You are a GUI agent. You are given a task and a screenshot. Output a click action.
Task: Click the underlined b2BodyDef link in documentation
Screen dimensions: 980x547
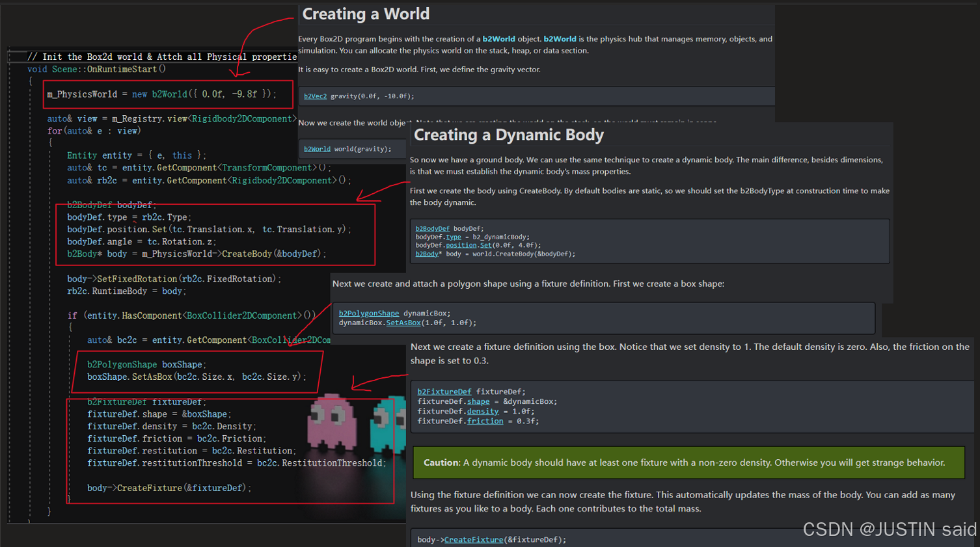point(432,229)
